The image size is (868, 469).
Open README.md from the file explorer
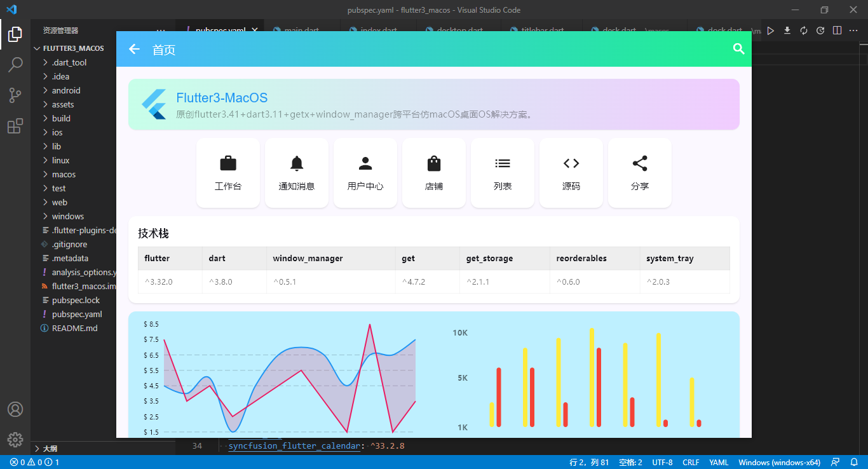[x=73, y=328]
